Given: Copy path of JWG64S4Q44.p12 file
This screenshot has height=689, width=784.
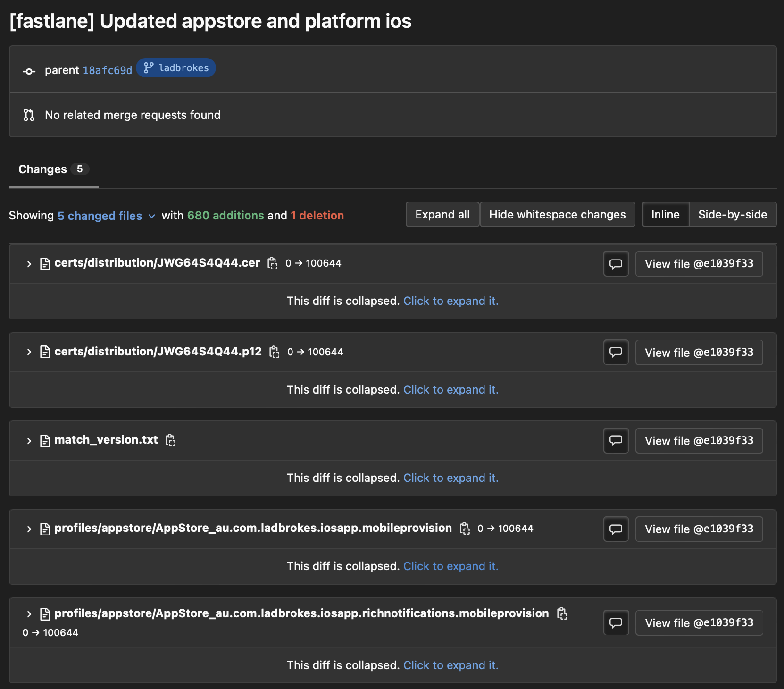Looking at the screenshot, I should (275, 352).
